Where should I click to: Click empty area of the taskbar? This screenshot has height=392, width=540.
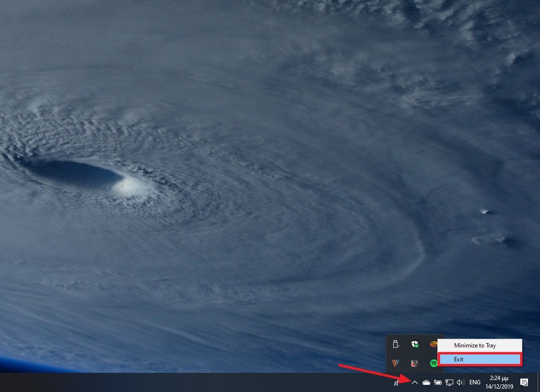click(x=192, y=382)
